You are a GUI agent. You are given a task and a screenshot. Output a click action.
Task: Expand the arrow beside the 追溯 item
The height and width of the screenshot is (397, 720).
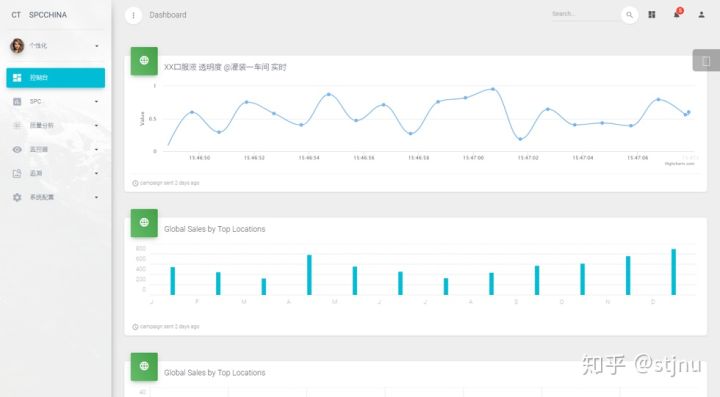[96, 173]
